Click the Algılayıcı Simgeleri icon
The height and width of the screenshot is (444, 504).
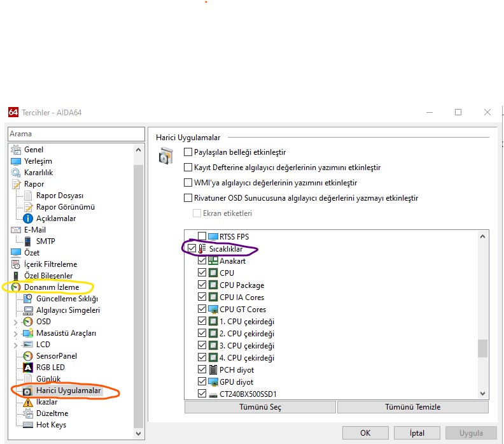(28, 310)
